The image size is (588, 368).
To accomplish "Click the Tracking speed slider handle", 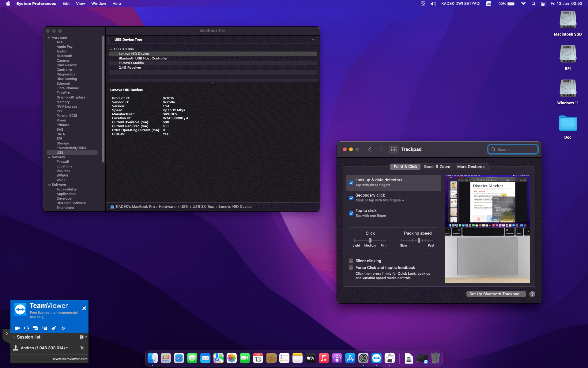I will pos(419,240).
